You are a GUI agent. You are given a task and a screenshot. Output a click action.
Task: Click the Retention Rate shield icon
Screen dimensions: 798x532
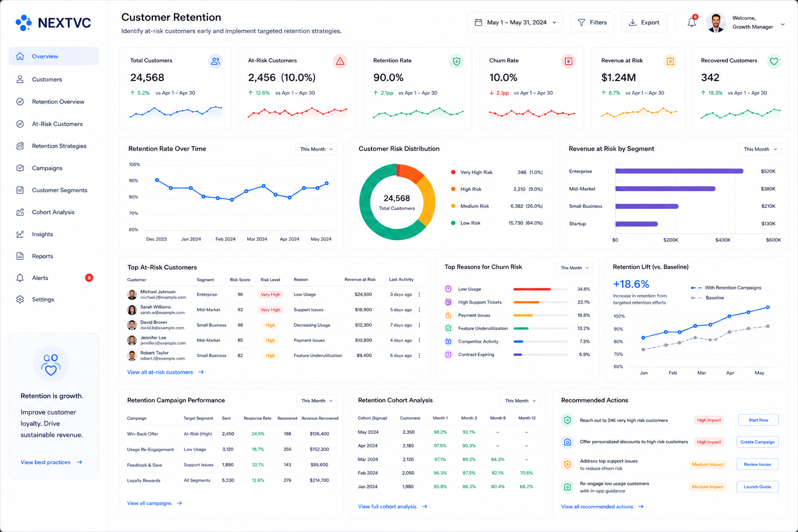point(456,61)
